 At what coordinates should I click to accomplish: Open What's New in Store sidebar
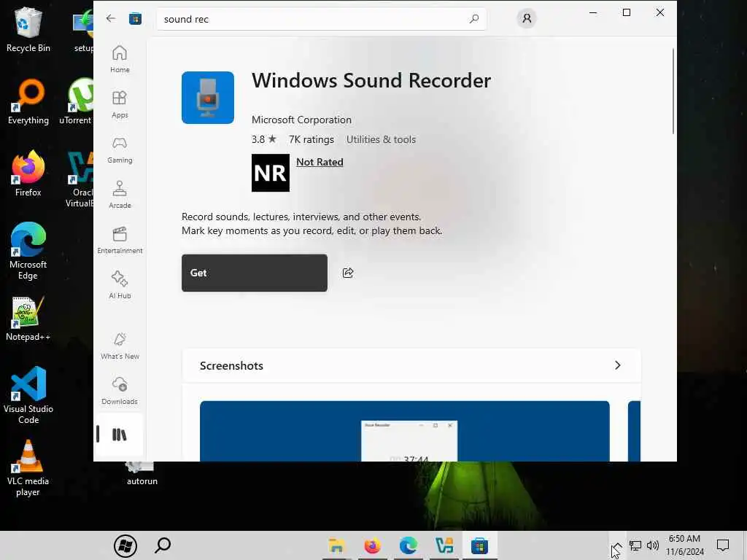[x=120, y=346]
